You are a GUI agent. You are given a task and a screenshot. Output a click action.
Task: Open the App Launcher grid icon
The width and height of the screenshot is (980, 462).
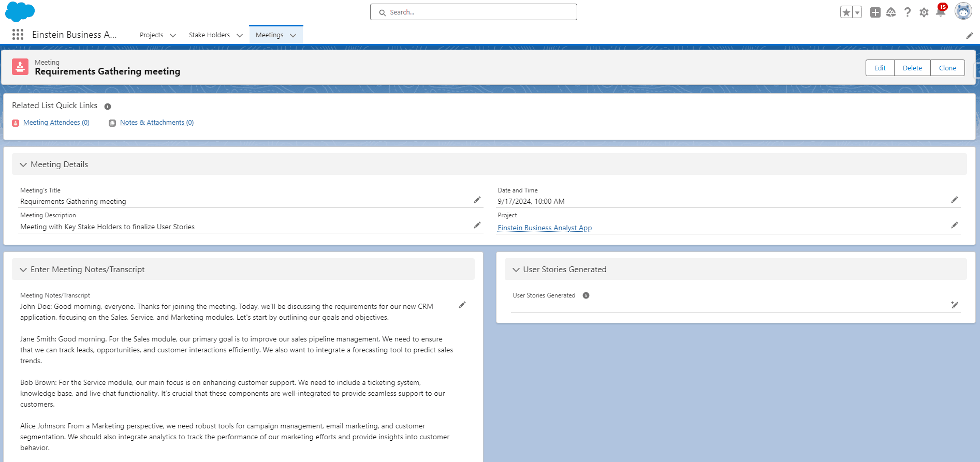pyautogui.click(x=18, y=35)
